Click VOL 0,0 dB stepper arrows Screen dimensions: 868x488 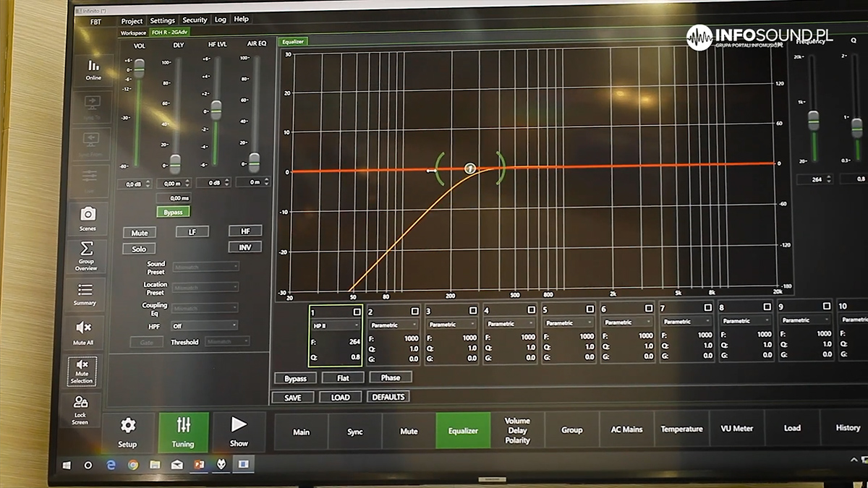click(148, 184)
